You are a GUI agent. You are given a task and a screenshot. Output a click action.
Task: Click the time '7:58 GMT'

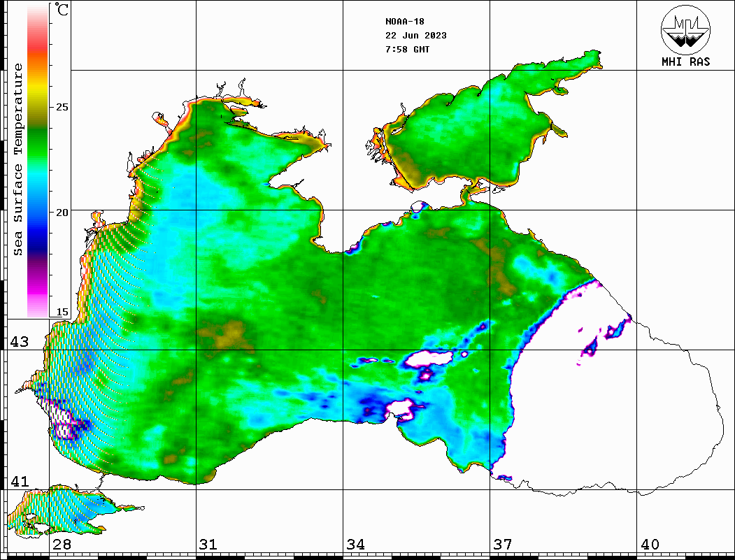coord(407,49)
